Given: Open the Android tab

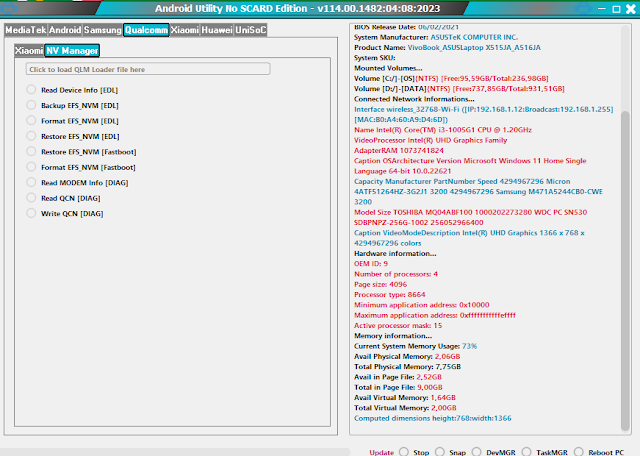Looking at the screenshot, I should click(x=65, y=30).
